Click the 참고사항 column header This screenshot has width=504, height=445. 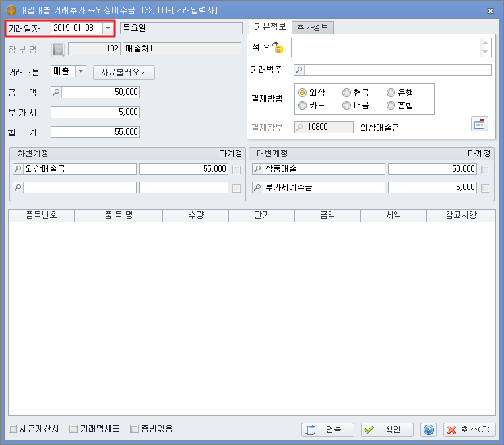coord(461,216)
